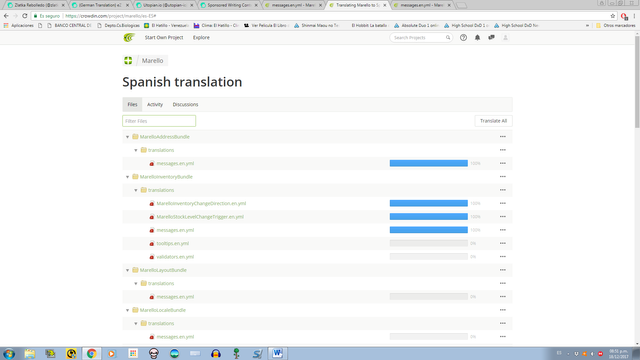Switch to the Activity tab
This screenshot has width=640, height=360.
[155, 104]
